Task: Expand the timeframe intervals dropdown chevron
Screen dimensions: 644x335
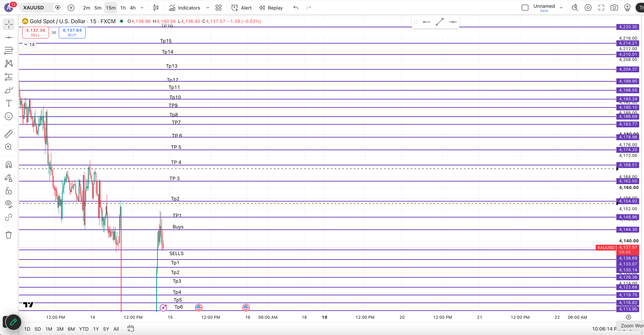Action: click(x=142, y=8)
